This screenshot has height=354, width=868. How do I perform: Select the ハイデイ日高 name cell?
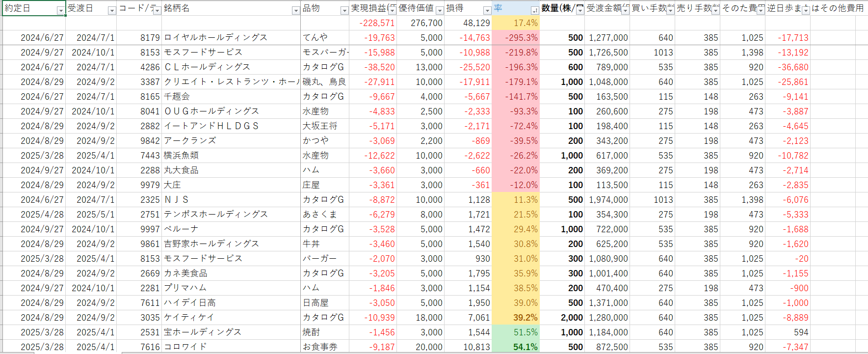(x=231, y=303)
